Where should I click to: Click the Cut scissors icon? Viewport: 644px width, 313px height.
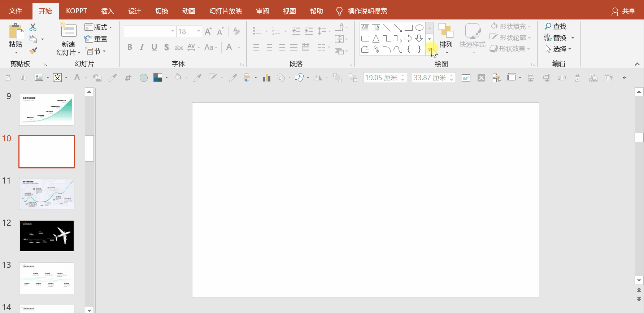coord(33,27)
